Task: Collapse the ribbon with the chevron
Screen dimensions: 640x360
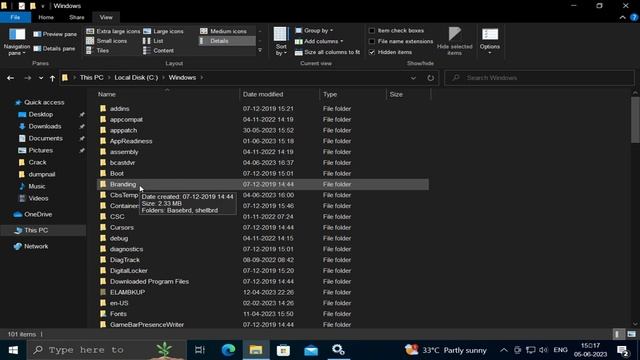Action: (622, 17)
